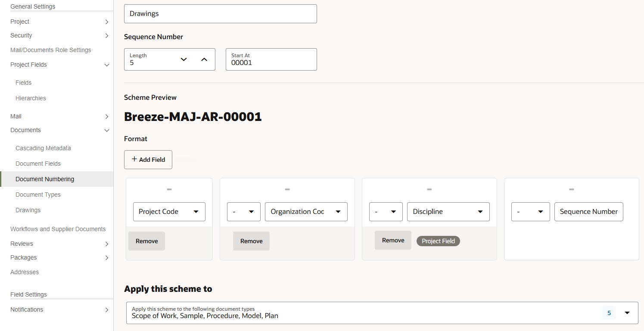Screen dimensions: 644x331
Task: Open the document types scheme dropdown
Action: click(627, 313)
